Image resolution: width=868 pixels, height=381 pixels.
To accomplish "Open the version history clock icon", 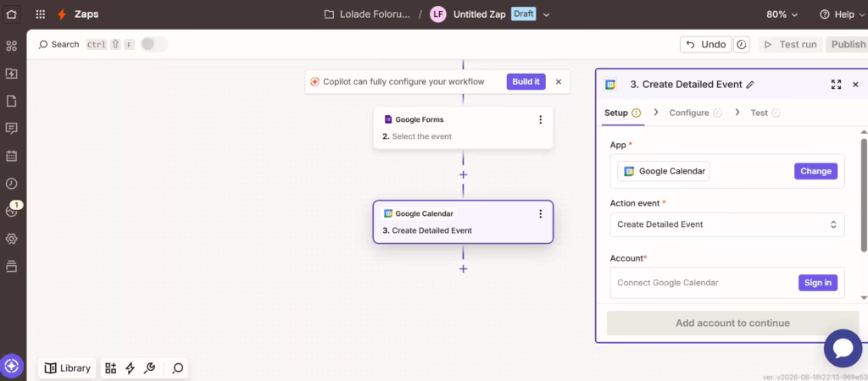I will (742, 44).
